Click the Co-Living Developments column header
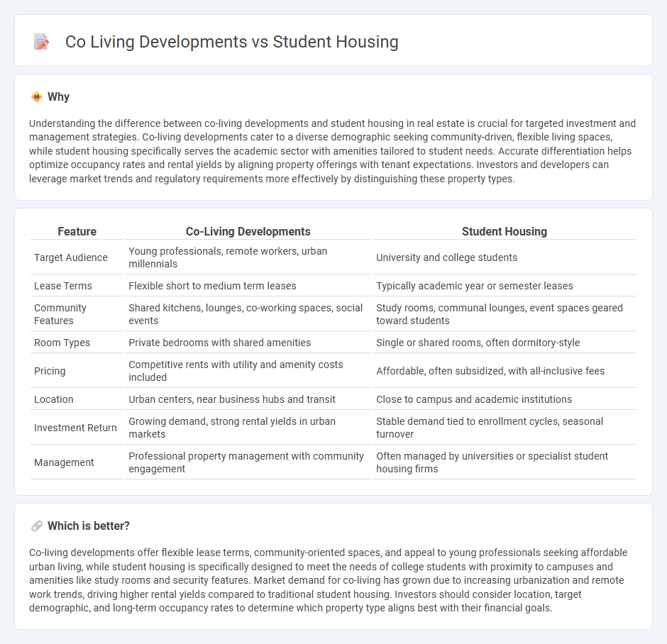667x644 pixels. pos(248,231)
